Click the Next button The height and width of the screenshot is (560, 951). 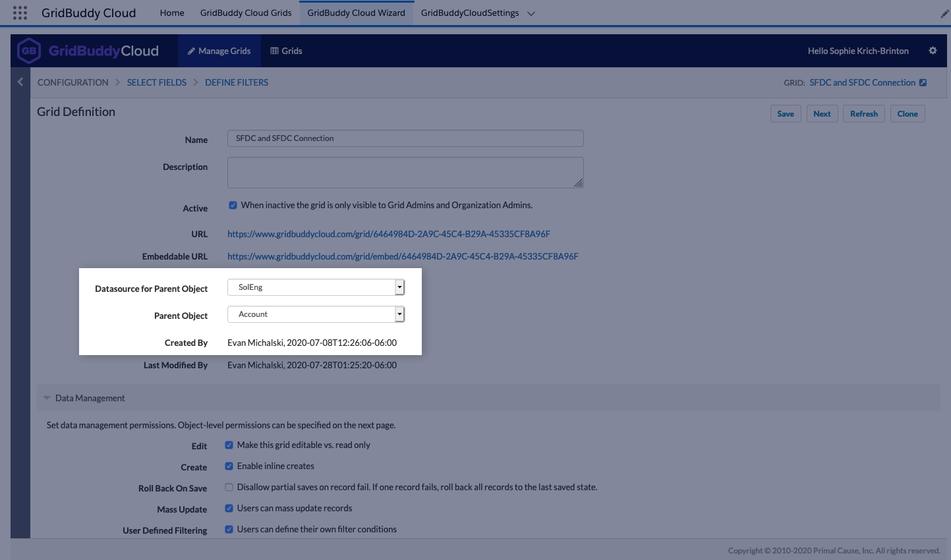pos(822,113)
